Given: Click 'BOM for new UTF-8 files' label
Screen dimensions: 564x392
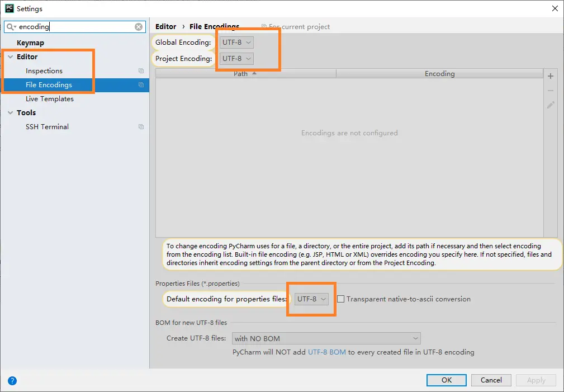Looking at the screenshot, I should coord(191,323).
